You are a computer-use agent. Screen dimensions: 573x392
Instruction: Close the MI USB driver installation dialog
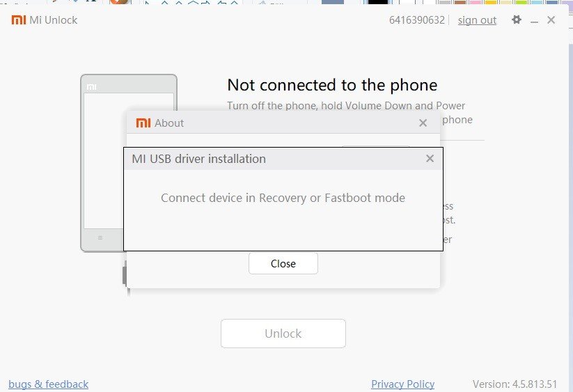430,159
